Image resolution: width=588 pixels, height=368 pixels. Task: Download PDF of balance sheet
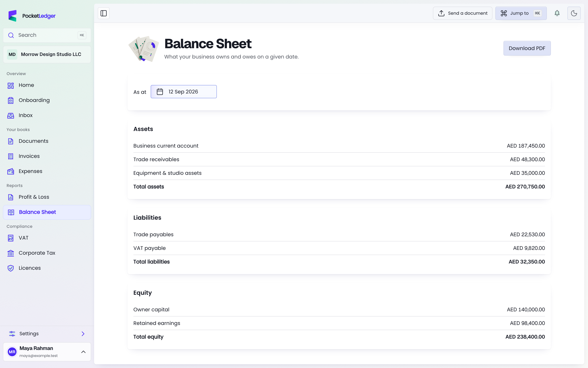click(x=527, y=48)
